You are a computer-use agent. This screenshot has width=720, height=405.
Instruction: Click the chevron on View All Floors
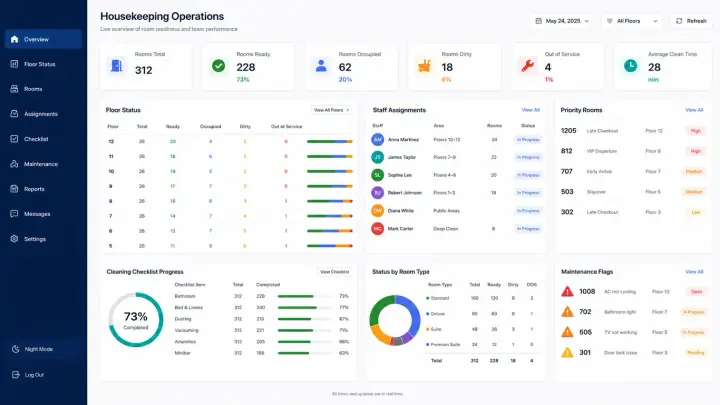point(348,110)
